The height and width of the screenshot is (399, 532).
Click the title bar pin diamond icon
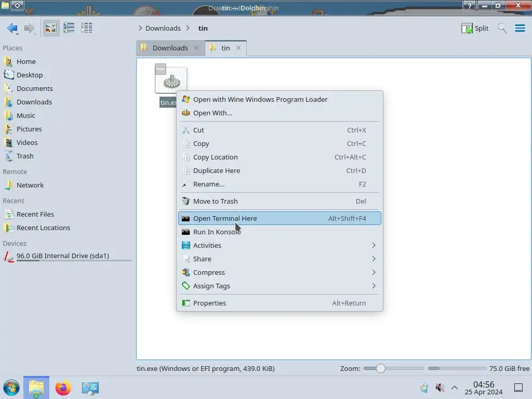click(18, 5)
